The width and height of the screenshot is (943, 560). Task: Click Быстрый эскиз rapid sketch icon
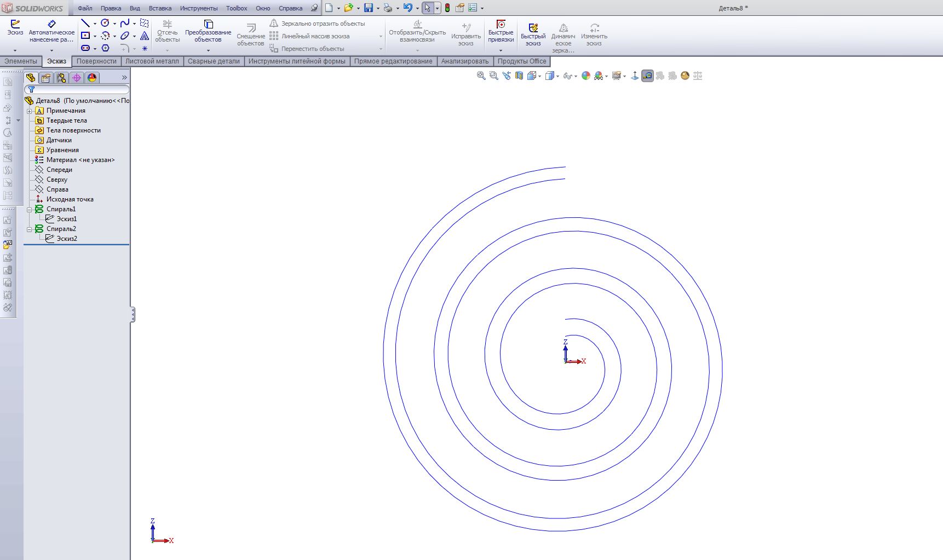point(533,28)
